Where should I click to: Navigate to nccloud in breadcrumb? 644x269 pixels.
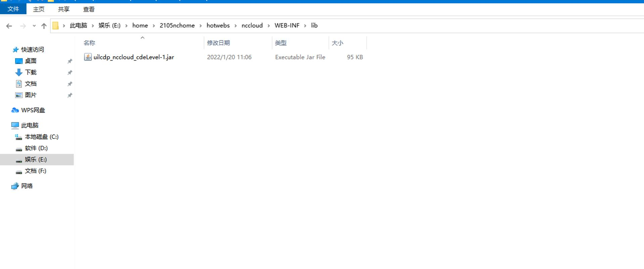click(x=252, y=26)
